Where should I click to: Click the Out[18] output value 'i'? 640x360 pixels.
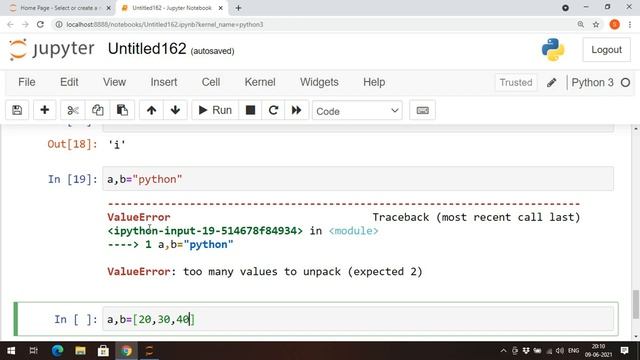pos(116,144)
